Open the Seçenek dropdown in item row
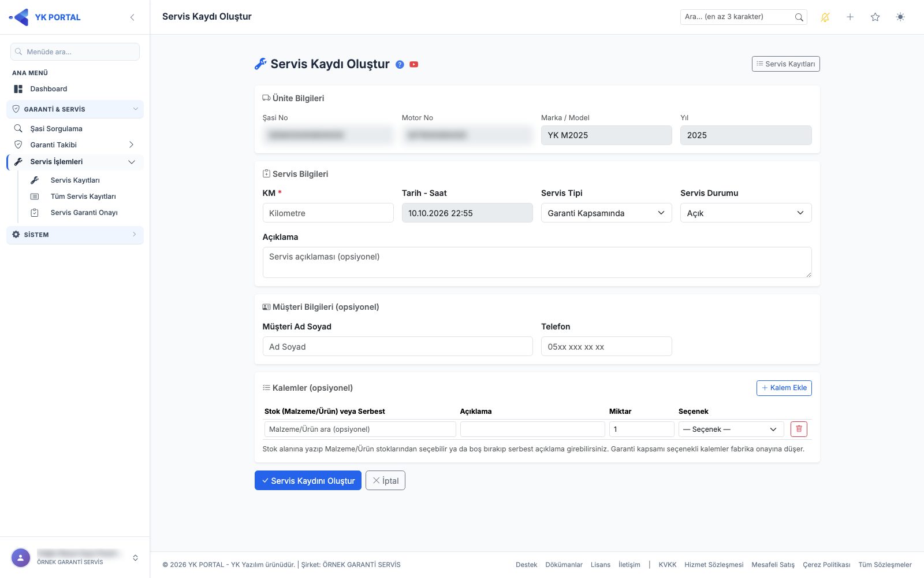The width and height of the screenshot is (924, 578). (x=731, y=429)
